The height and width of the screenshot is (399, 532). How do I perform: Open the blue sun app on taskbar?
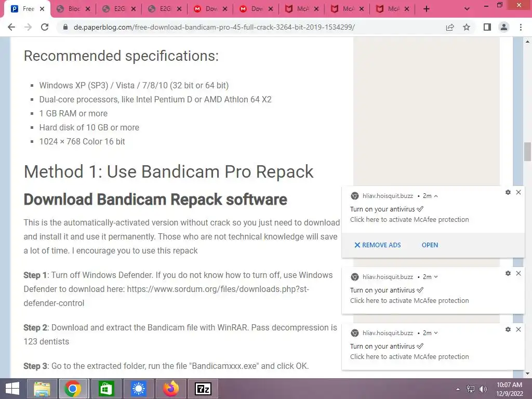[138, 389]
